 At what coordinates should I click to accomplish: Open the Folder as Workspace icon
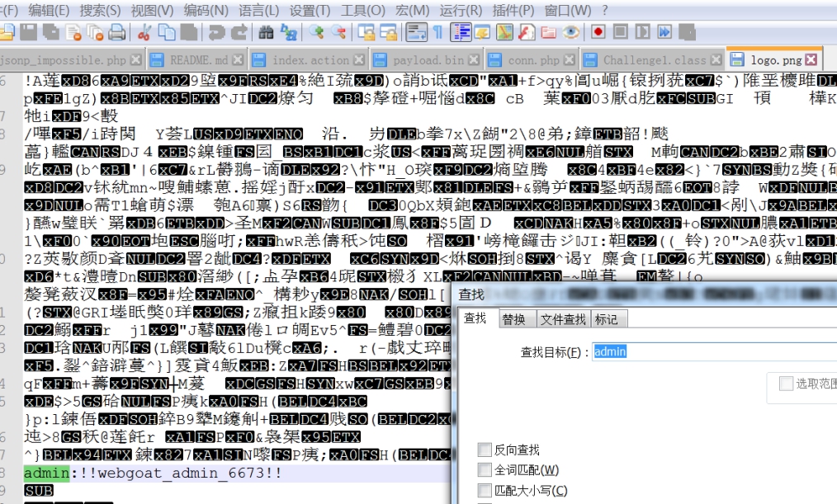[x=548, y=32]
